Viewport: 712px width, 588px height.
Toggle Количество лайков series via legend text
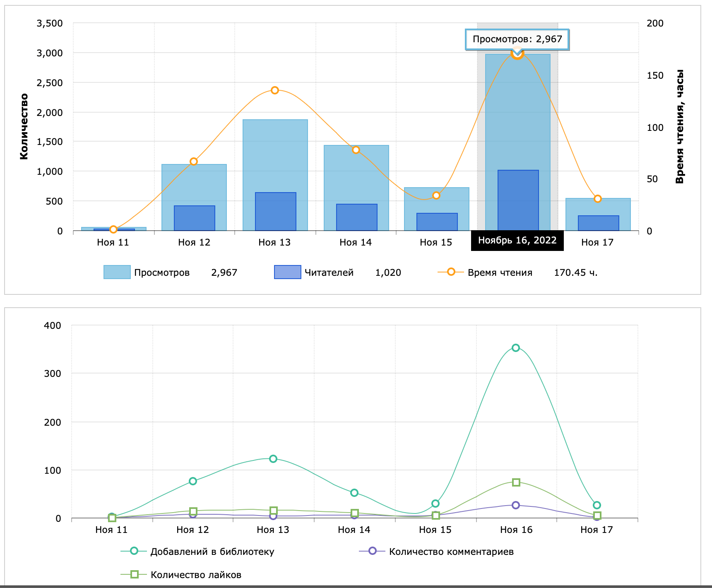point(196,575)
